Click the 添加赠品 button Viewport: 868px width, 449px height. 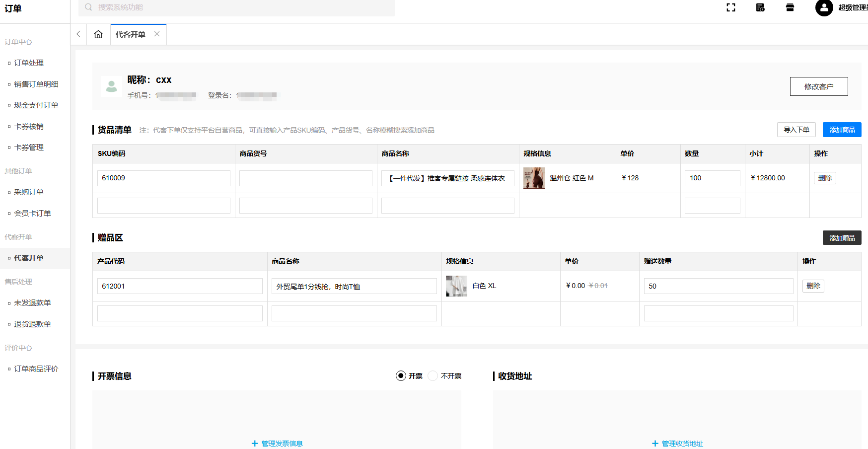coord(842,238)
